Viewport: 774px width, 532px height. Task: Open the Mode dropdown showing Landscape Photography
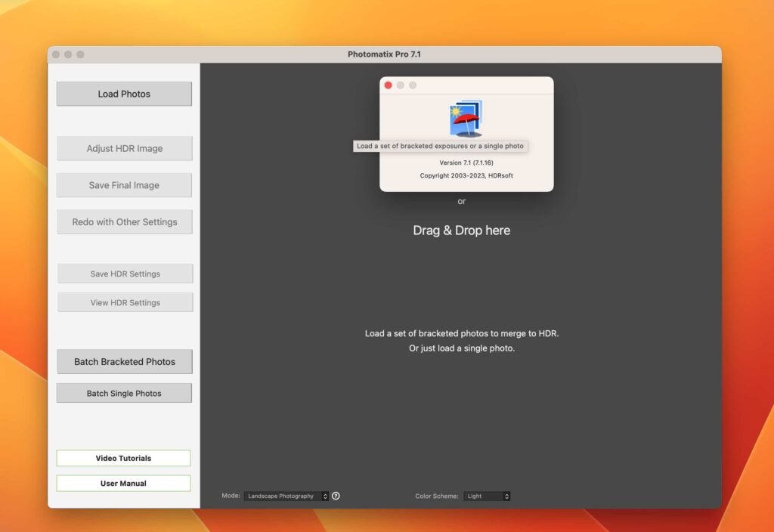[286, 496]
